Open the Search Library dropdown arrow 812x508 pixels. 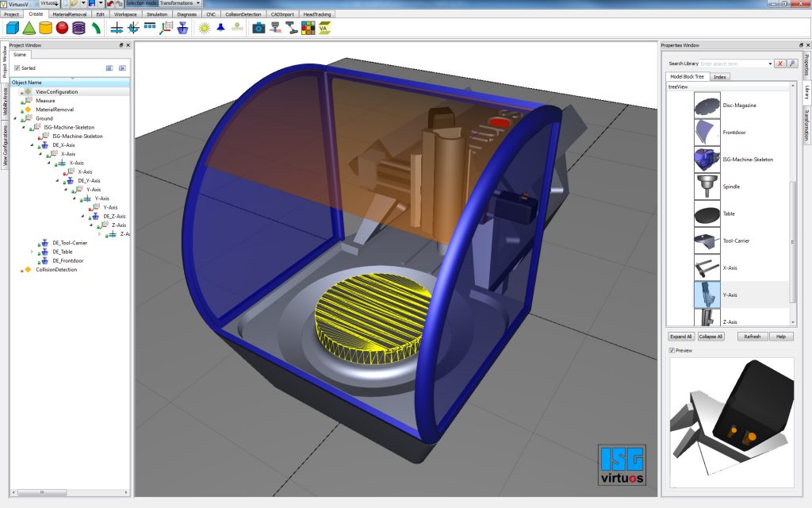(770, 63)
